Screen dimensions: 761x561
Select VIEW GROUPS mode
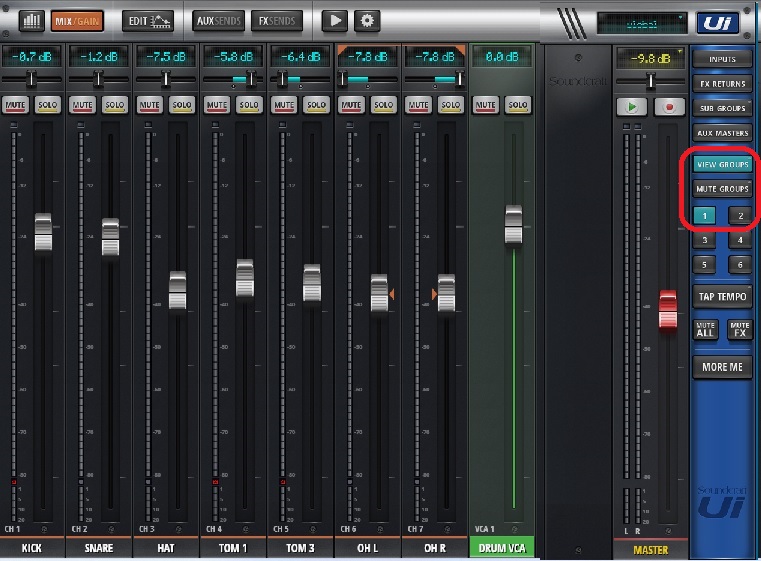pos(722,165)
